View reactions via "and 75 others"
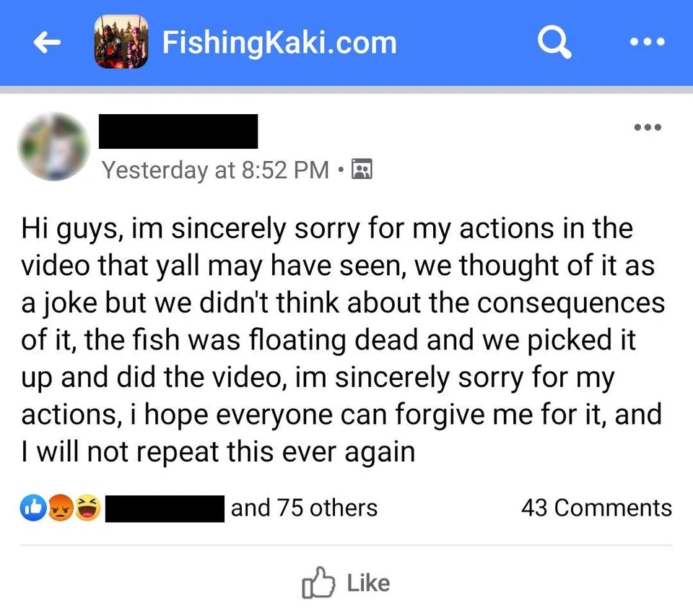 click(x=304, y=508)
